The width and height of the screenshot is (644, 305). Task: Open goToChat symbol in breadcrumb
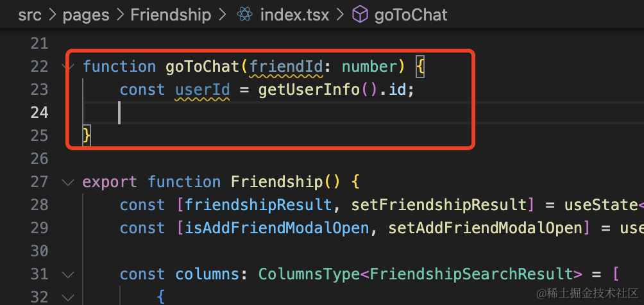[x=411, y=15]
